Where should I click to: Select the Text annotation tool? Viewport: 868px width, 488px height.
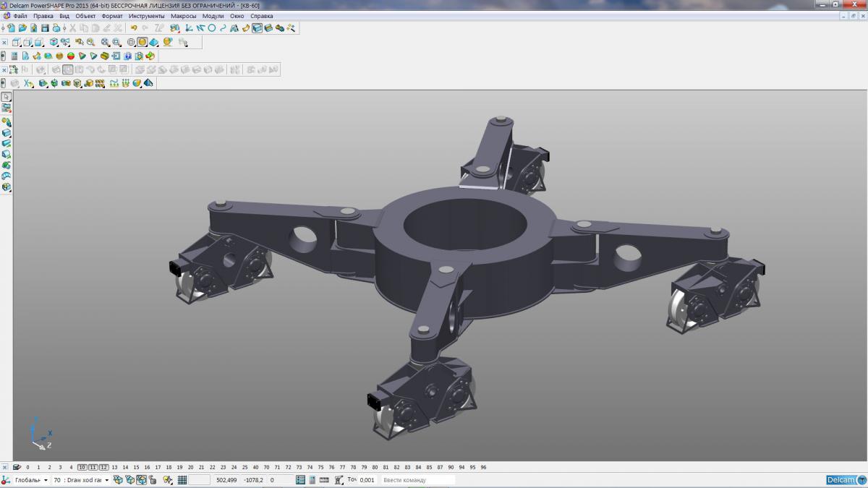coord(234,27)
